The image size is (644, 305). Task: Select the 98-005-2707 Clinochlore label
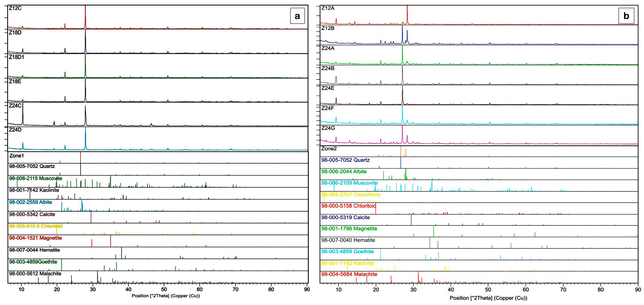pyautogui.click(x=351, y=194)
